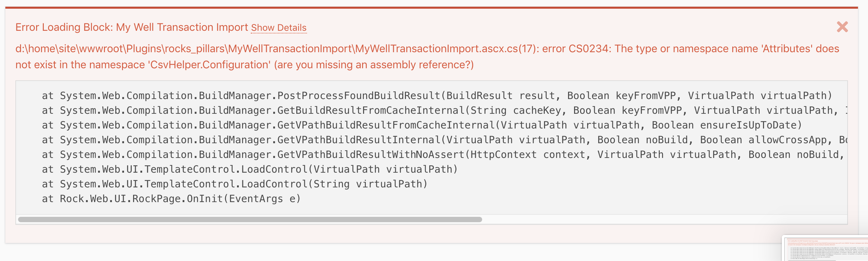The height and width of the screenshot is (261, 868).
Task: Click the Rock.Web.UI.RockPage.OnInit trace line
Action: pos(171,199)
